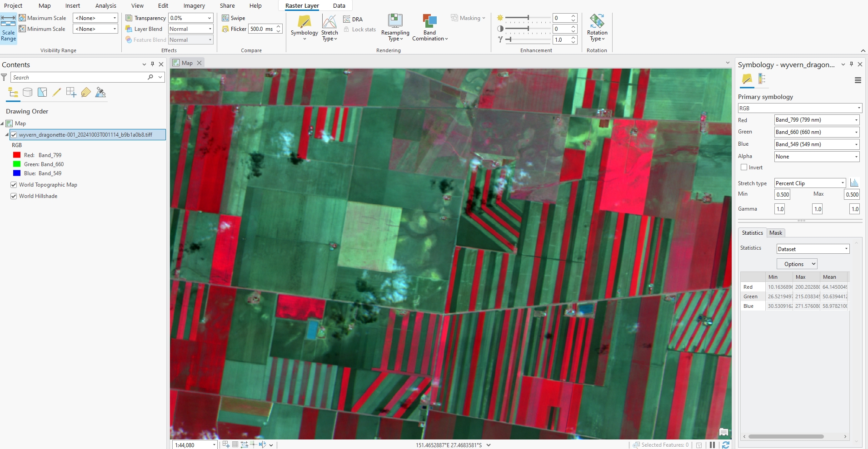Open the Imagery ribbon tab

click(194, 6)
